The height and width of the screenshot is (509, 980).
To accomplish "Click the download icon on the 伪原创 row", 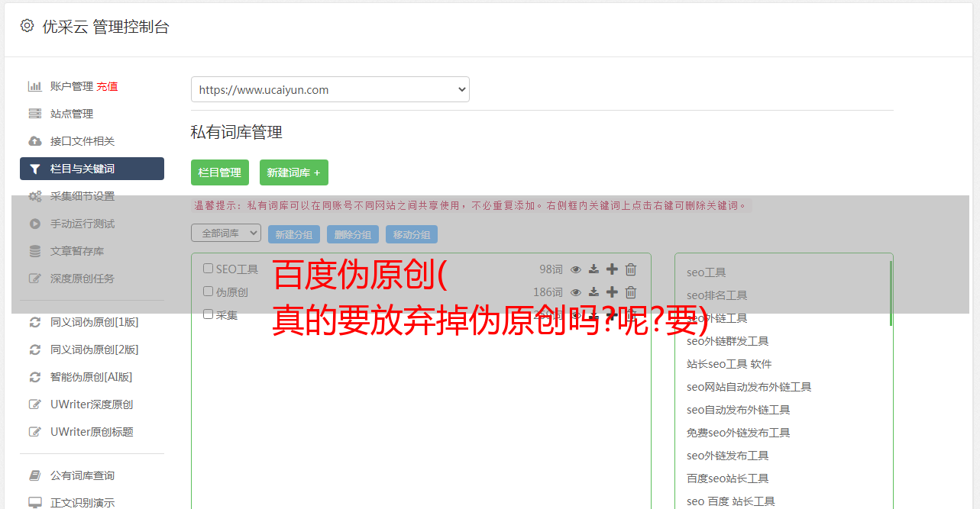I will click(593, 292).
